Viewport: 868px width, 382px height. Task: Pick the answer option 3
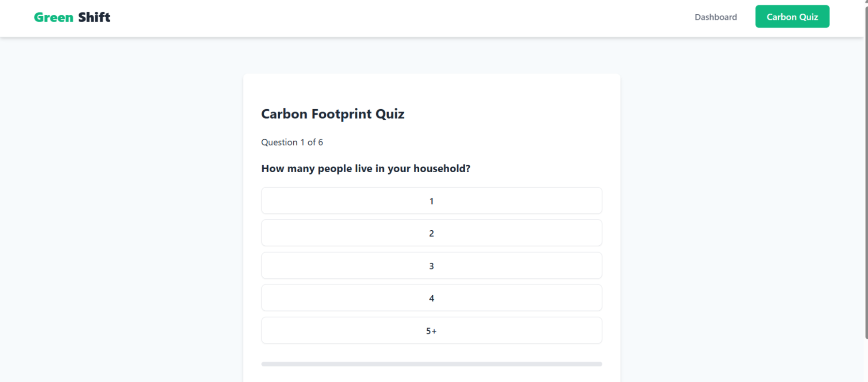tap(431, 266)
